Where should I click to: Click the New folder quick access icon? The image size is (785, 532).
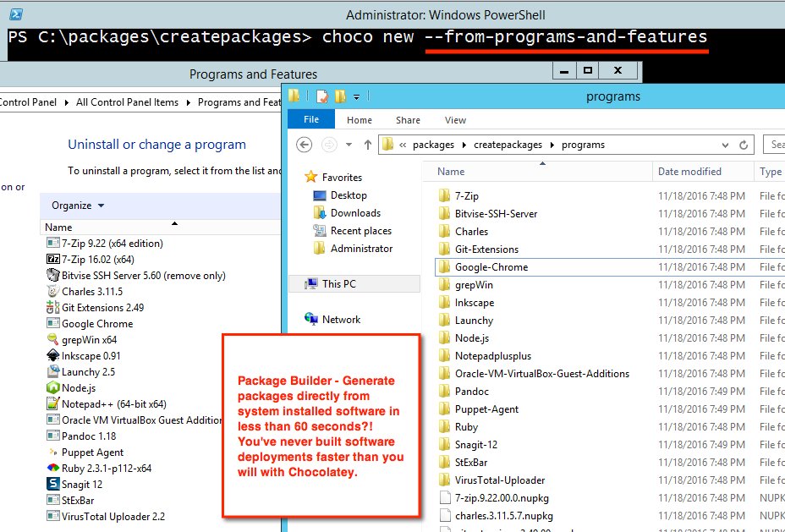click(340, 96)
